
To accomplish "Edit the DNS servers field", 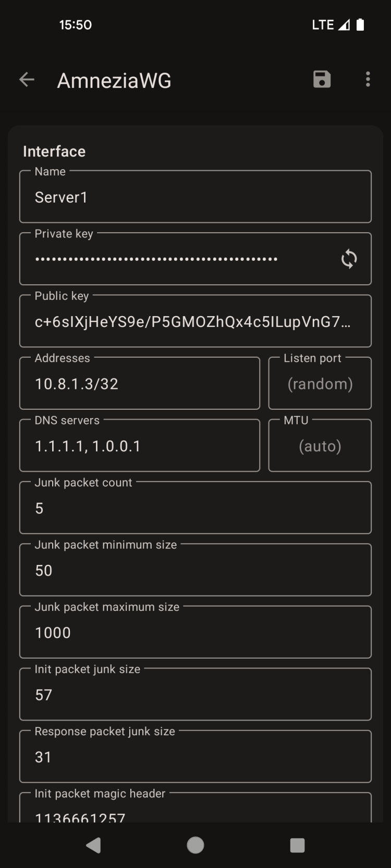I will coord(139,446).
